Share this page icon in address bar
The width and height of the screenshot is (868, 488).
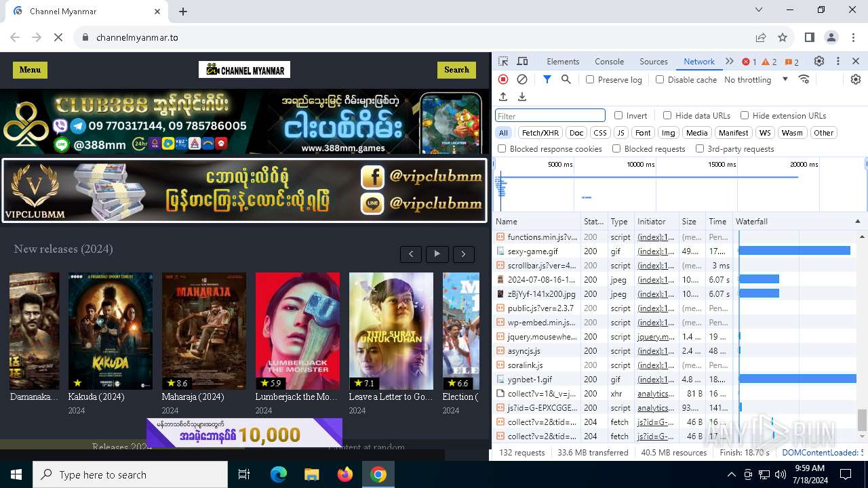click(761, 37)
